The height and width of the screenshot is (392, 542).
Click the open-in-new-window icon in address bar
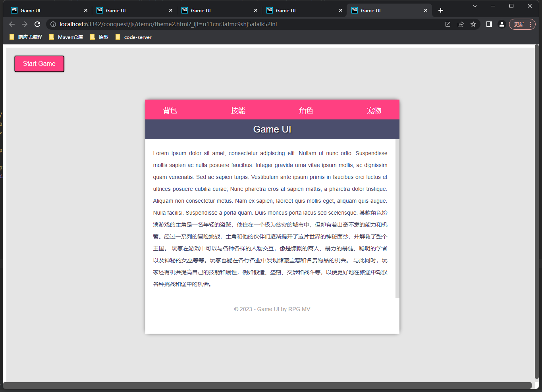click(x=448, y=24)
